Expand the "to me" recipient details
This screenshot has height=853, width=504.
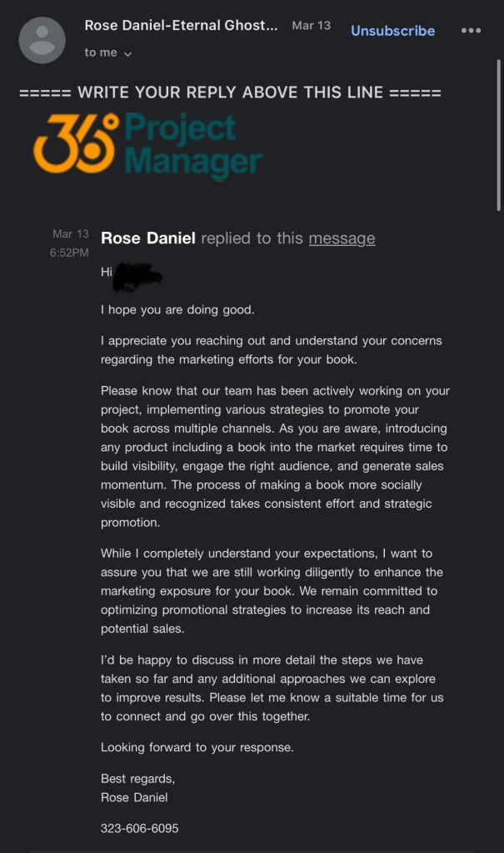[x=108, y=53]
